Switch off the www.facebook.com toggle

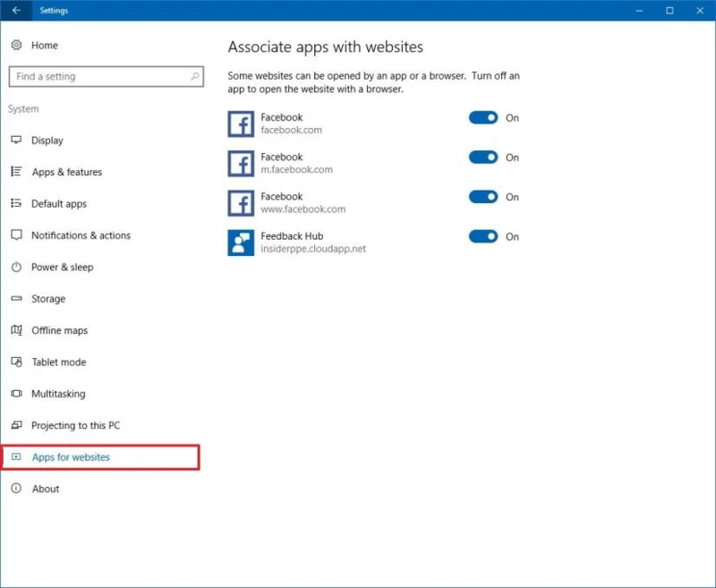pyautogui.click(x=483, y=197)
